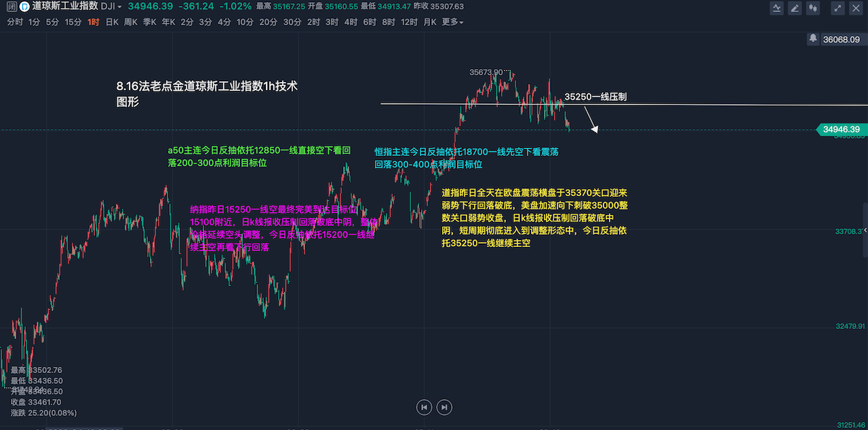Open the technical indicators icon
This screenshot has width=868, height=430.
click(x=776, y=9)
